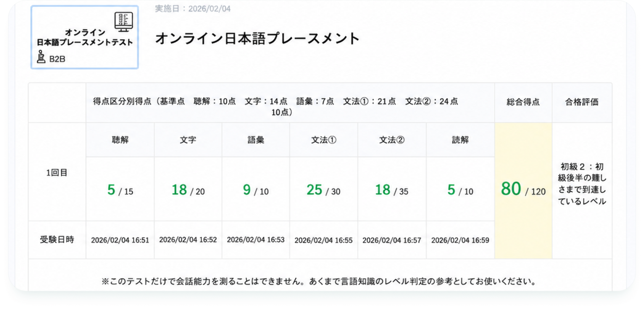Click the 語彙 section header
The height and width of the screenshot is (310, 644).
tap(256, 140)
